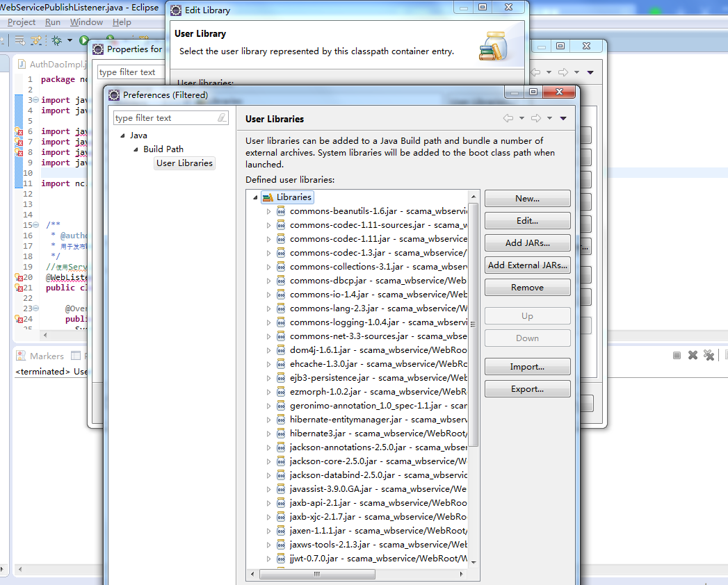The image size is (728, 585).
Task: Expand dom4j-1.6.1.jar entry
Action: 268,351
